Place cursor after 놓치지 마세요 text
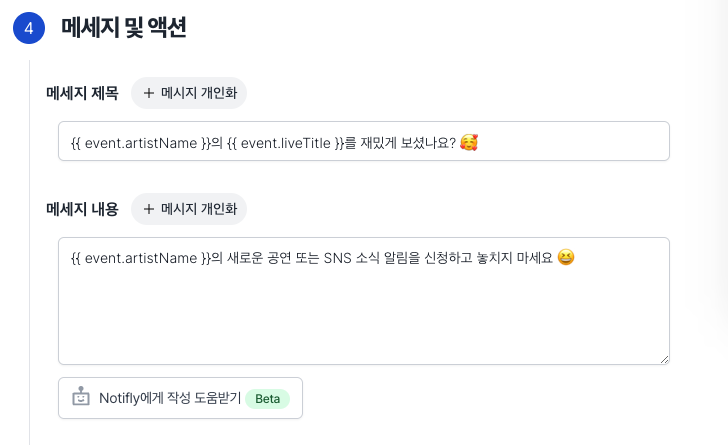Viewport: 728px width, 445px height. [555, 258]
